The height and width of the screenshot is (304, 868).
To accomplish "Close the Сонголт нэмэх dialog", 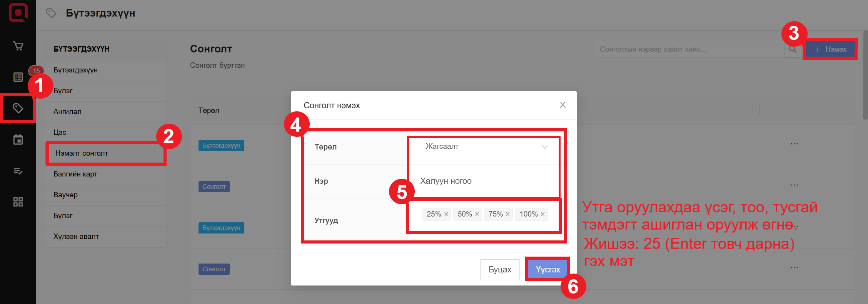I will click(563, 105).
